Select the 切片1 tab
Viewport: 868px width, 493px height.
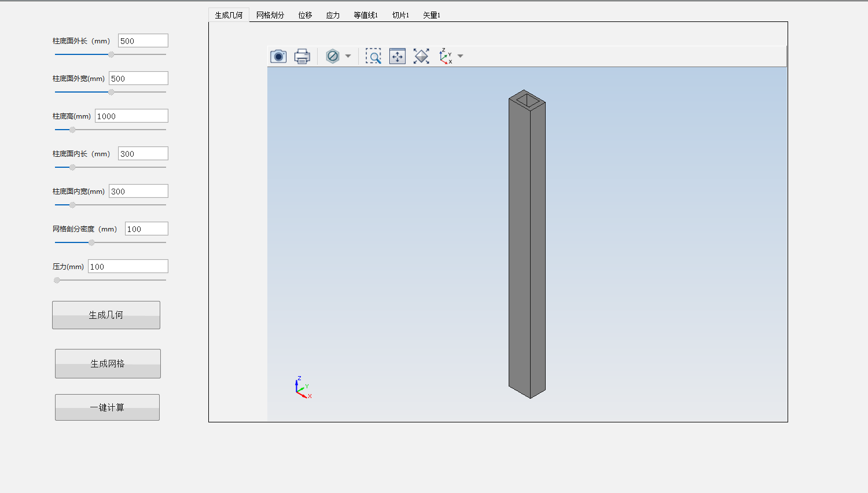coord(400,15)
